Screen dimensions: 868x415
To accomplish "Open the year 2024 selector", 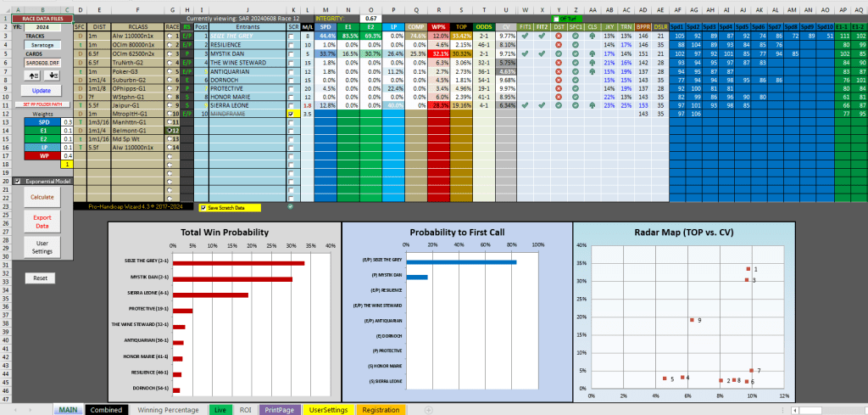I will click(x=42, y=26).
